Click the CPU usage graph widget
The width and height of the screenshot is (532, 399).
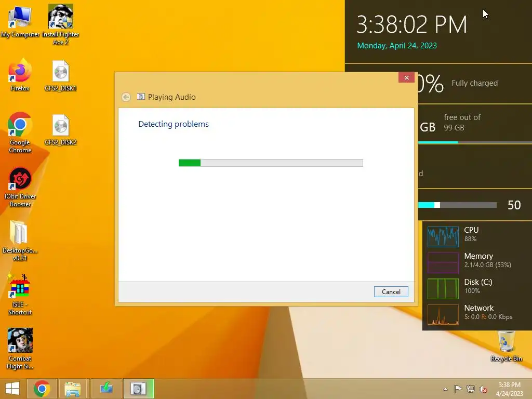point(443,236)
